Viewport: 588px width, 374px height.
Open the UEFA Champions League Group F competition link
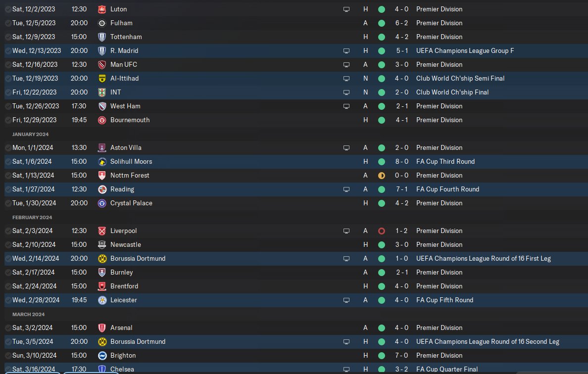point(465,50)
